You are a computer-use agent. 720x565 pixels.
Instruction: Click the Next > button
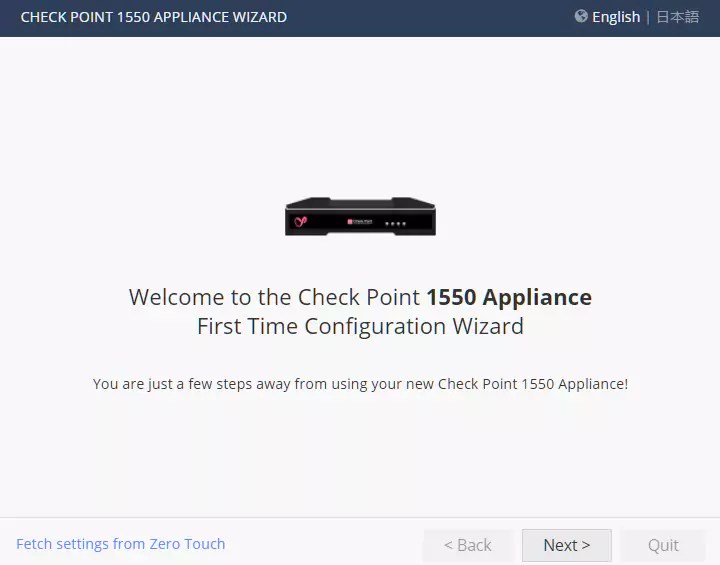566,545
